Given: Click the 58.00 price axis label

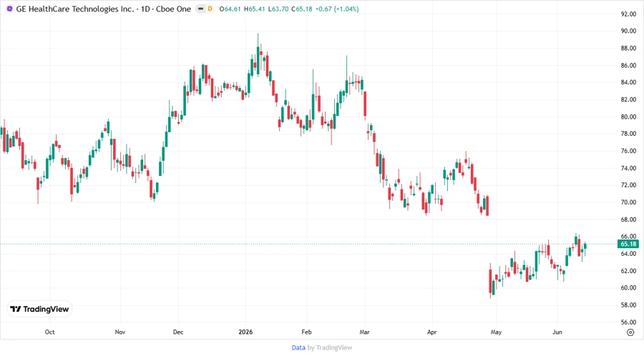Looking at the screenshot, I should tap(628, 305).
